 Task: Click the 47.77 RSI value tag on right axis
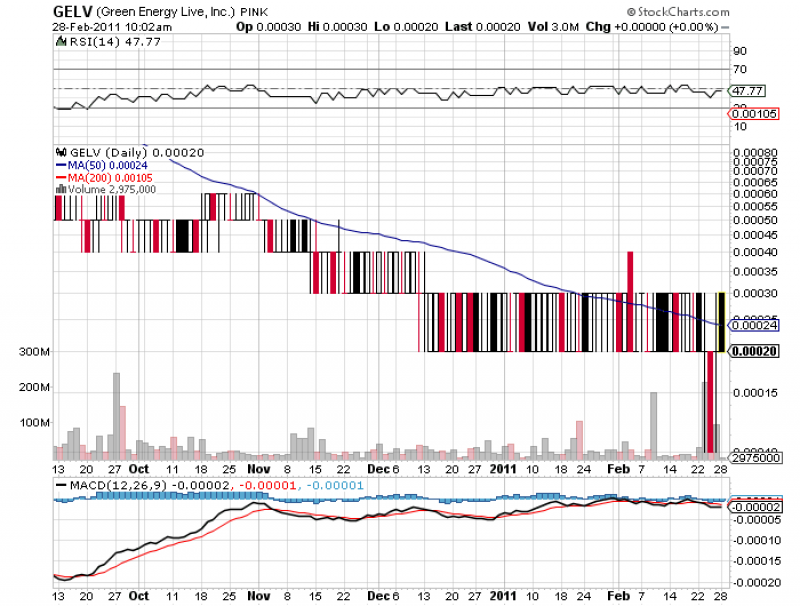click(x=747, y=91)
